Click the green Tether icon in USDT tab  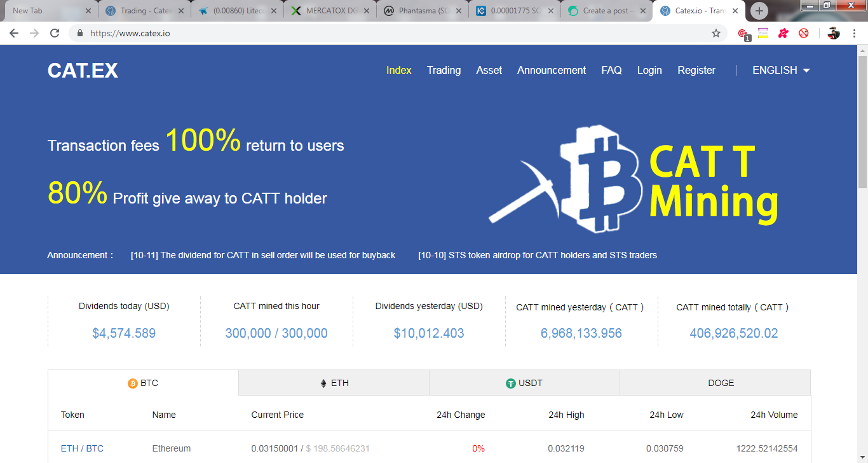click(510, 384)
